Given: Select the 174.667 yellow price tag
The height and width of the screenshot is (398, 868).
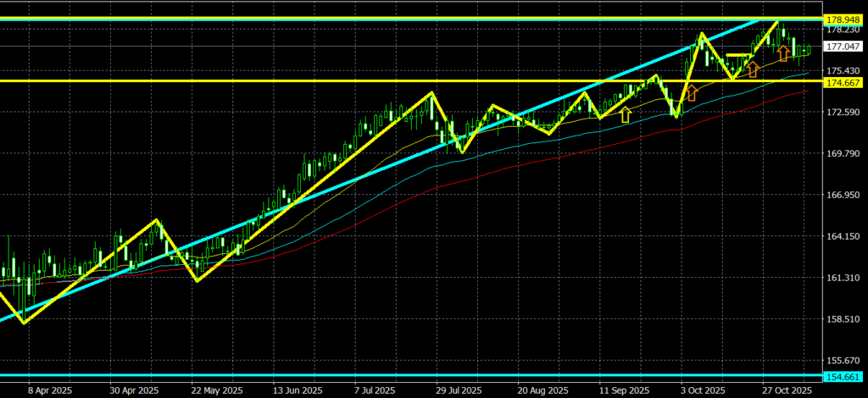Looking at the screenshot, I should click(843, 82).
